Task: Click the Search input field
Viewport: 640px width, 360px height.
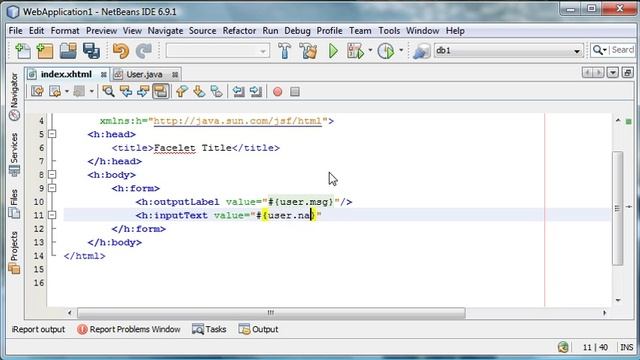Action: coord(622,50)
